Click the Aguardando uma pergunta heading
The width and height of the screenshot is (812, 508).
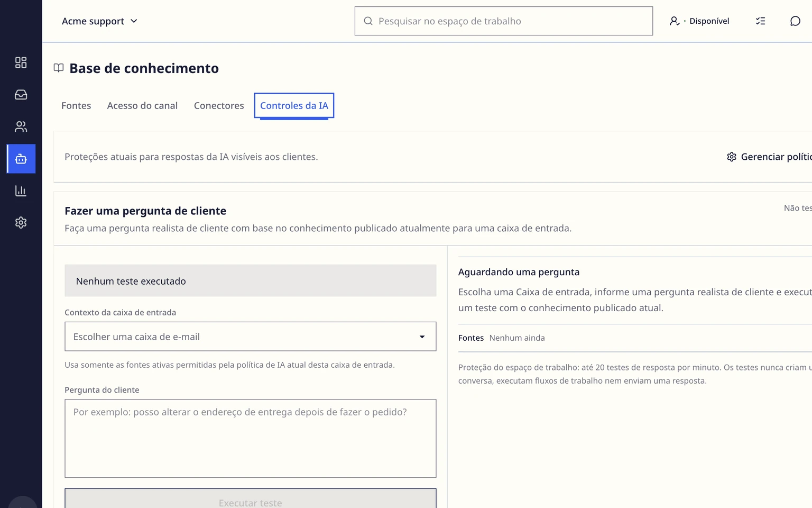click(x=519, y=272)
